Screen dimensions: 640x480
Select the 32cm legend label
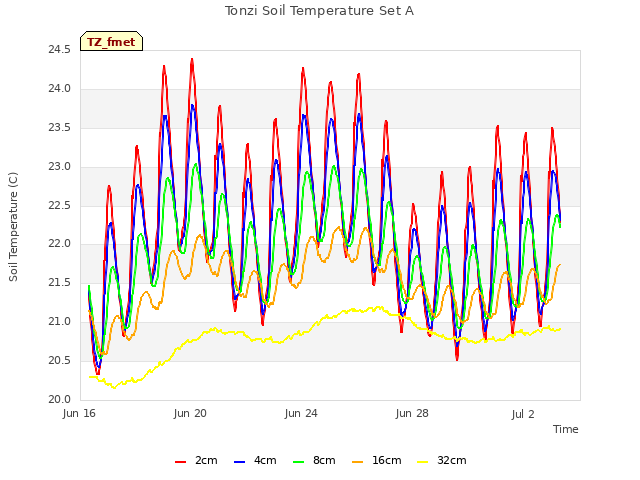coord(451,460)
